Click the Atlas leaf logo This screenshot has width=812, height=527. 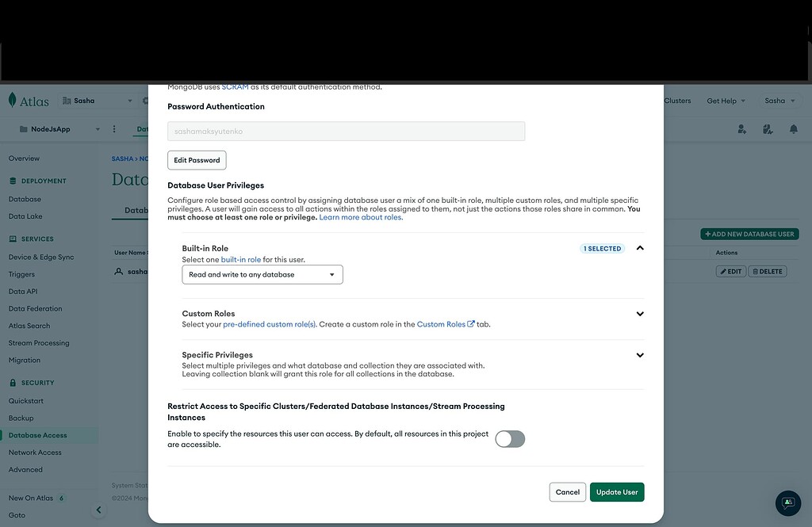(13, 100)
